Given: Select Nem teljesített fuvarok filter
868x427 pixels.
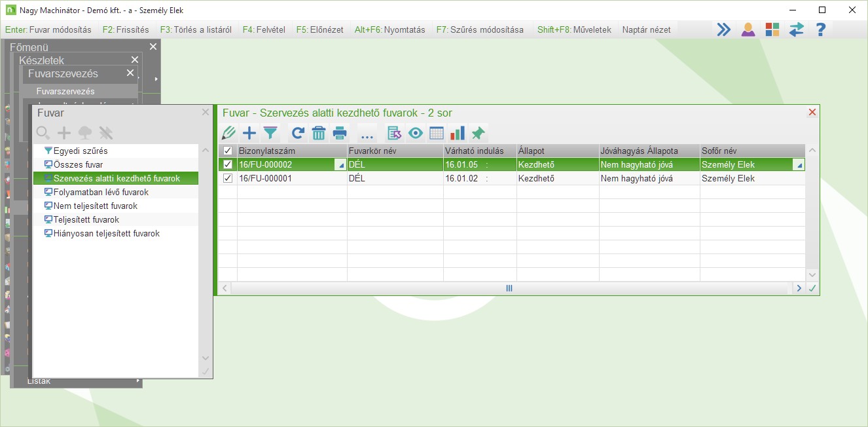Looking at the screenshot, I should [116, 206].
